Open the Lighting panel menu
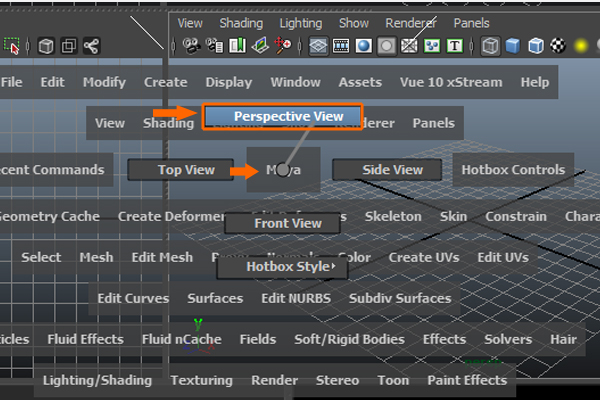This screenshot has height=400, width=600. coord(301,23)
